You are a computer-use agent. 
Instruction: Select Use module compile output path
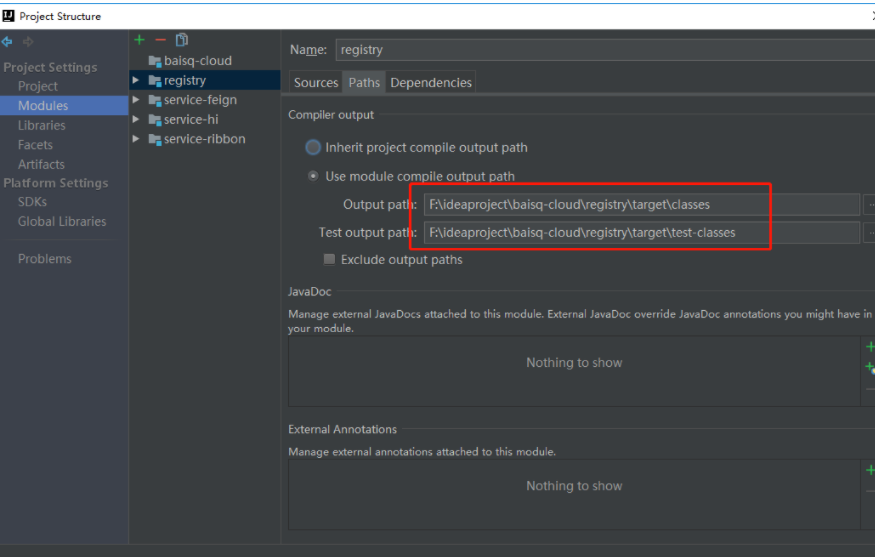[314, 176]
